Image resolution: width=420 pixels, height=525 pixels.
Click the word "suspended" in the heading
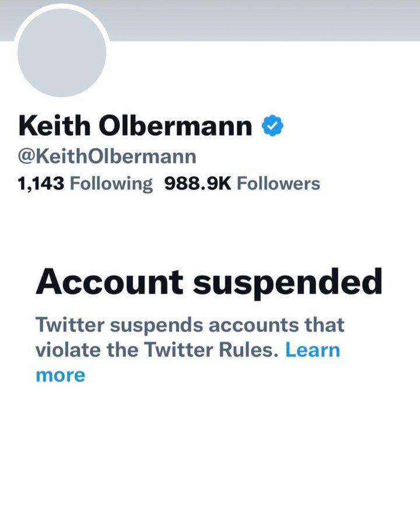point(288,283)
